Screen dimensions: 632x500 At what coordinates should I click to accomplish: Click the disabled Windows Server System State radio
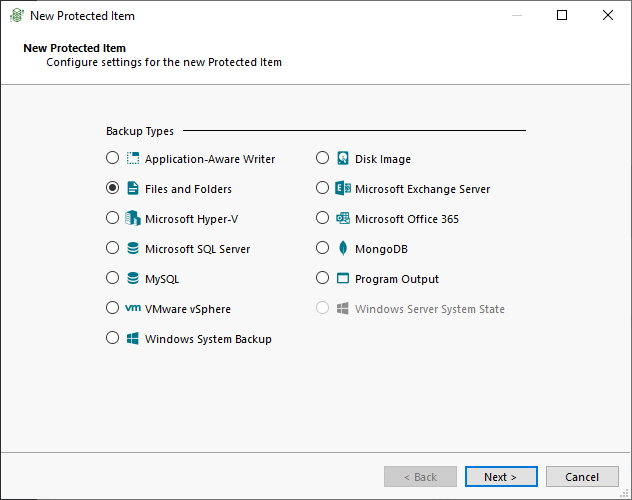pyautogui.click(x=322, y=308)
